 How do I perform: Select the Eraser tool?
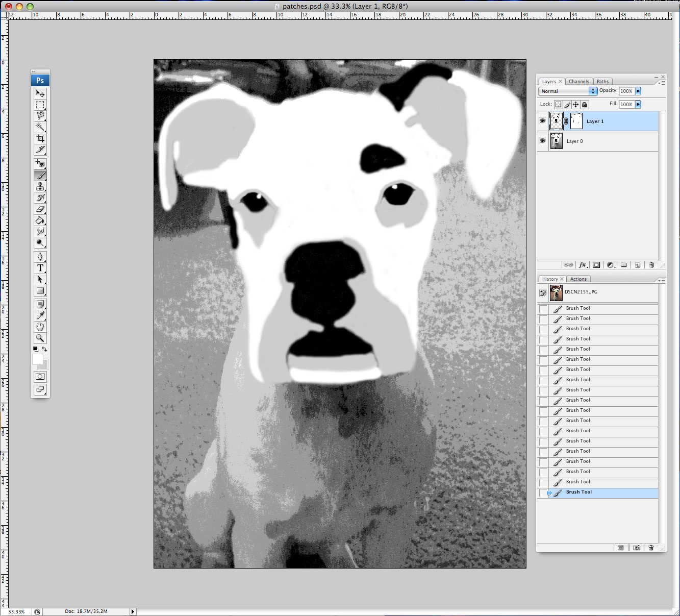40,209
